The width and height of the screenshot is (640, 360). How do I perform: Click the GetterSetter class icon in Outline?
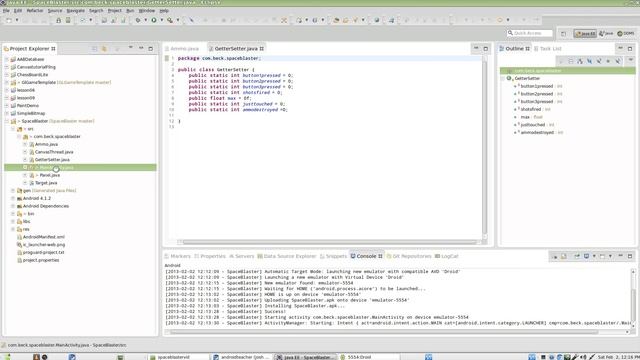click(509, 78)
